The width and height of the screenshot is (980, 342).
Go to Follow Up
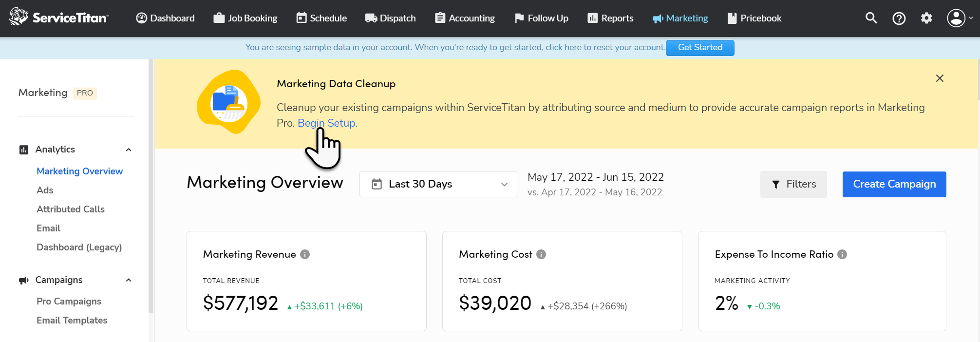tap(541, 18)
